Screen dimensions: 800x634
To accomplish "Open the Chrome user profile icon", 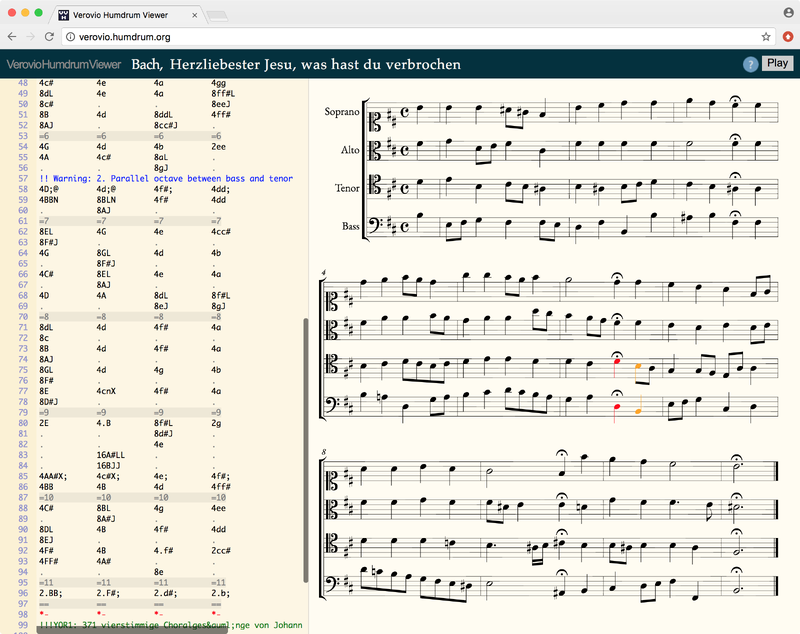I will pos(786,12).
